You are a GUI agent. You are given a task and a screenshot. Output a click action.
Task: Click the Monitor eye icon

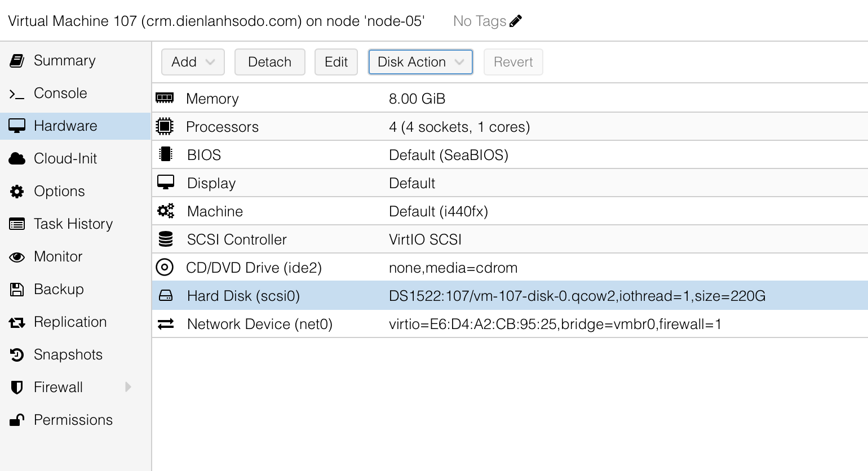coord(17,257)
